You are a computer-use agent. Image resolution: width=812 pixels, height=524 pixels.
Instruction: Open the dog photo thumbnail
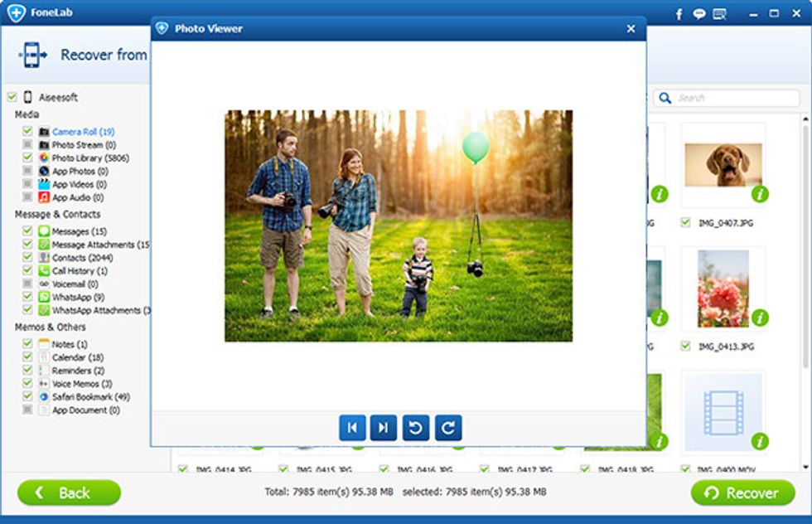tap(723, 164)
